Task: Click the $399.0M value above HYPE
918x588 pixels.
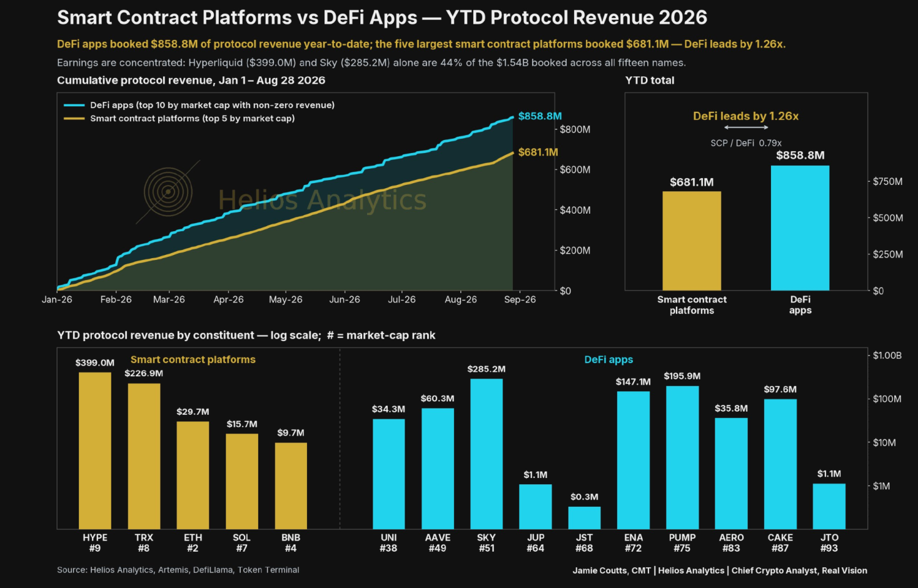Action: [x=95, y=362]
